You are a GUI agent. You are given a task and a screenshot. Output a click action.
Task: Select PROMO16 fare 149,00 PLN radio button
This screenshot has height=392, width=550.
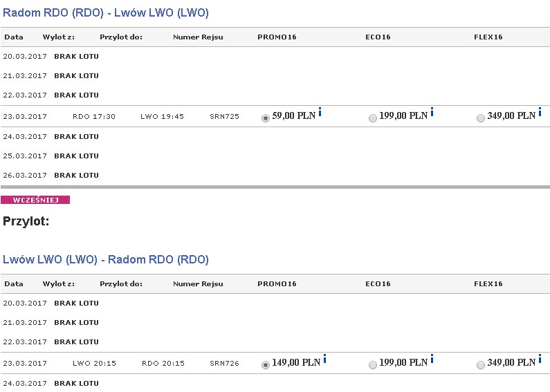266,365
